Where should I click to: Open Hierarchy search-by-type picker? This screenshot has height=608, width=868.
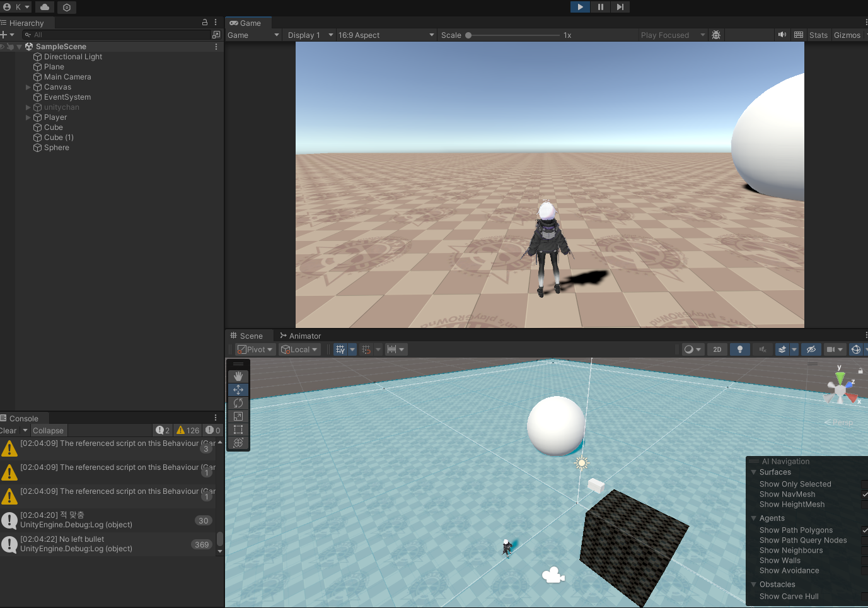pos(216,35)
